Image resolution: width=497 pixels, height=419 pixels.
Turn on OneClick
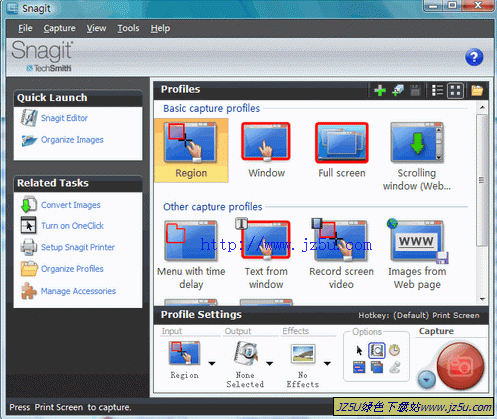point(72,226)
